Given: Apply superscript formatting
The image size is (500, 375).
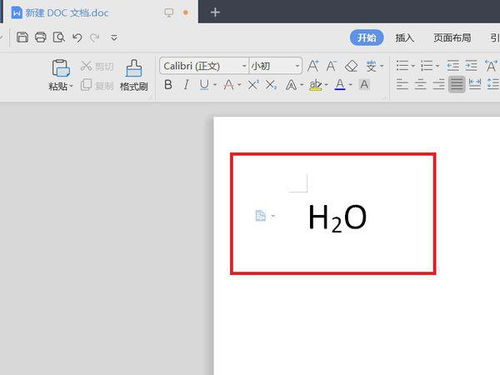Looking at the screenshot, I should click(253, 85).
